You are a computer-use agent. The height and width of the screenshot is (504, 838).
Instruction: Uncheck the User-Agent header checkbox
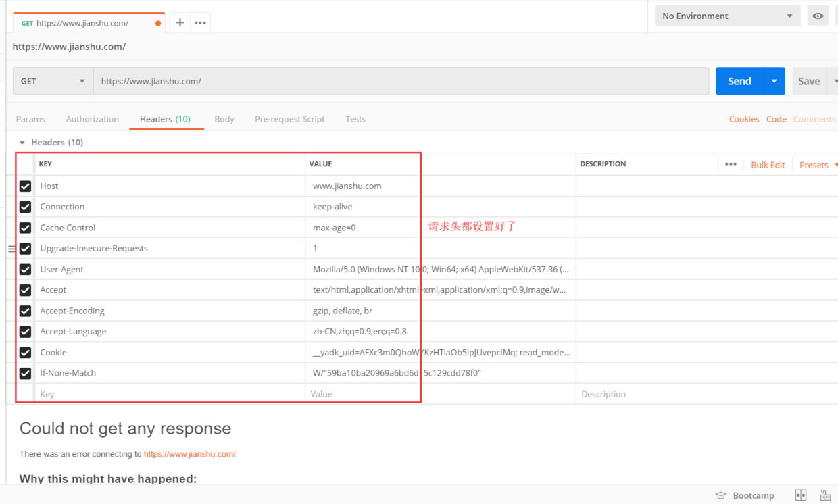tap(25, 269)
